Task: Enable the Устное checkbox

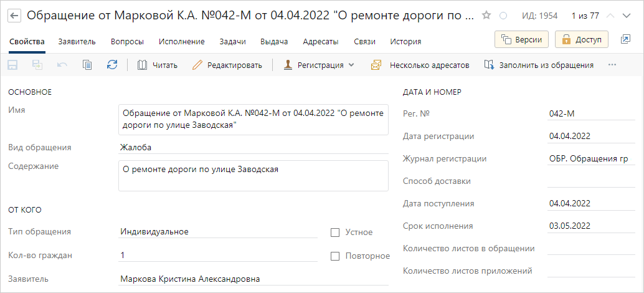Action: tap(335, 233)
